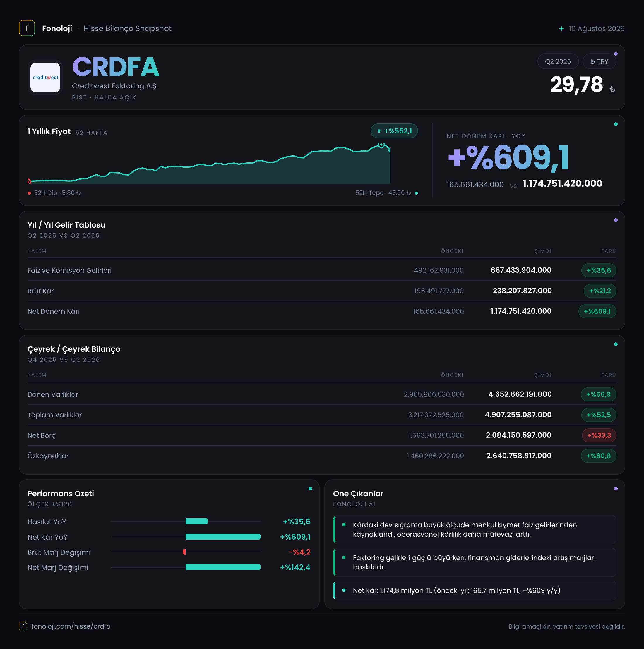Click the CRDFA ticker title
This screenshot has width=644, height=649.
[116, 67]
